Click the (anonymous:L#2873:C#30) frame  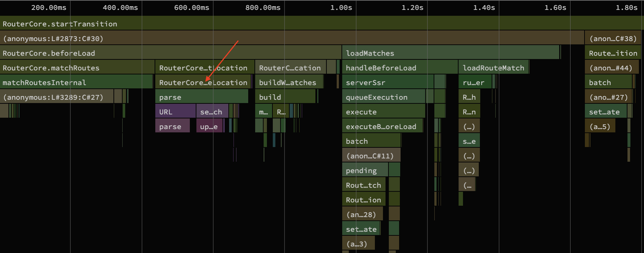coord(292,38)
